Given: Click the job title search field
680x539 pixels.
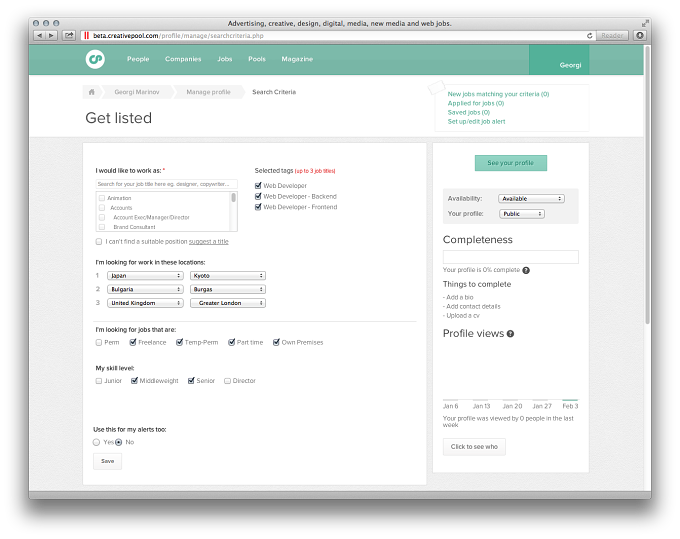Looking at the screenshot, I should [167, 184].
